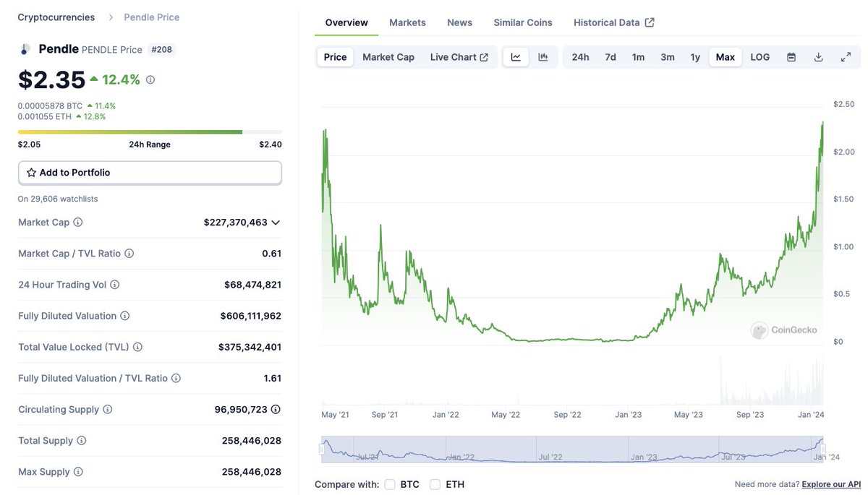Go to Cryptocurrencies breadcrumb
This screenshot has width=868, height=495.
(x=56, y=17)
